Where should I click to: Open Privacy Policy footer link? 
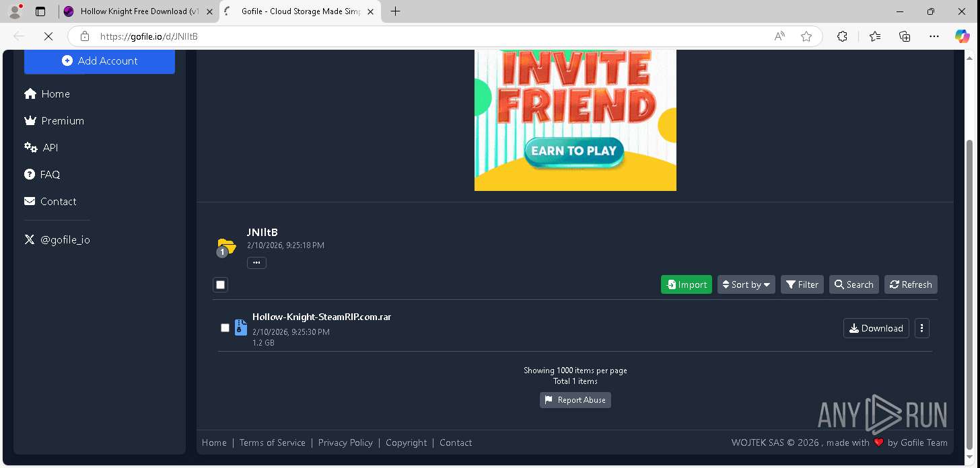pos(345,442)
